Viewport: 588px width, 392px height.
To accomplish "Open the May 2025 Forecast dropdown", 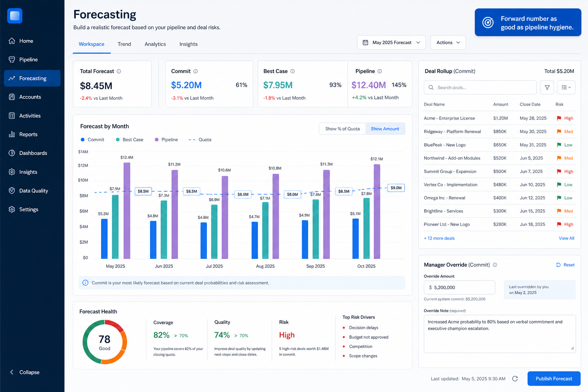I will point(391,42).
